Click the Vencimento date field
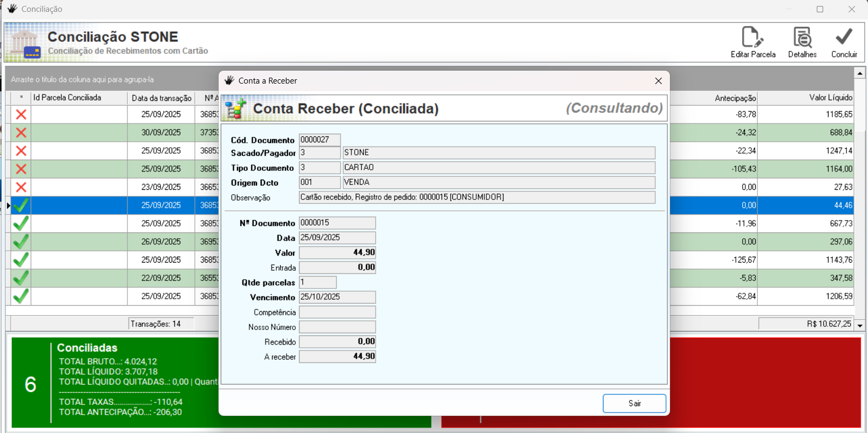The height and width of the screenshot is (433, 868). click(x=337, y=297)
